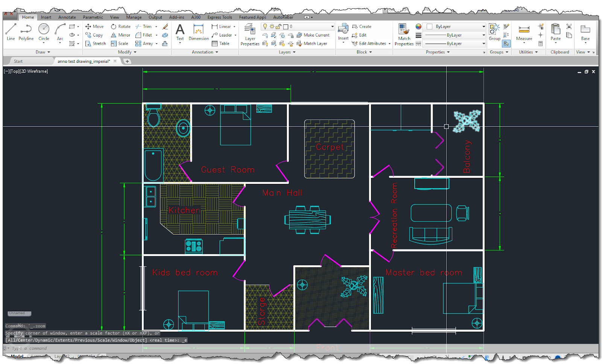Click the Cut scissors icon
The width and height of the screenshot is (602, 364).
(569, 26)
